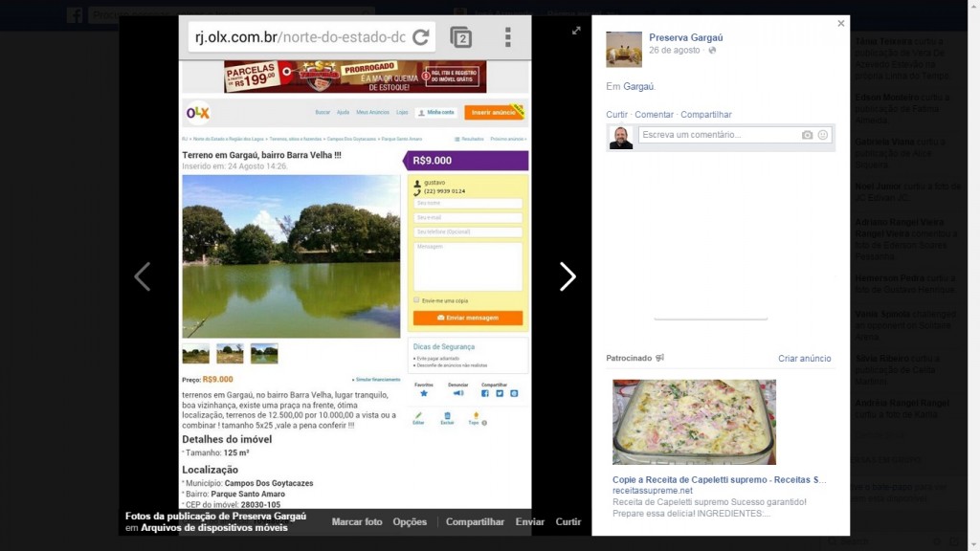Focus the 'Escreva um comentário' field
The height and width of the screenshot is (551, 980).
pos(718,135)
